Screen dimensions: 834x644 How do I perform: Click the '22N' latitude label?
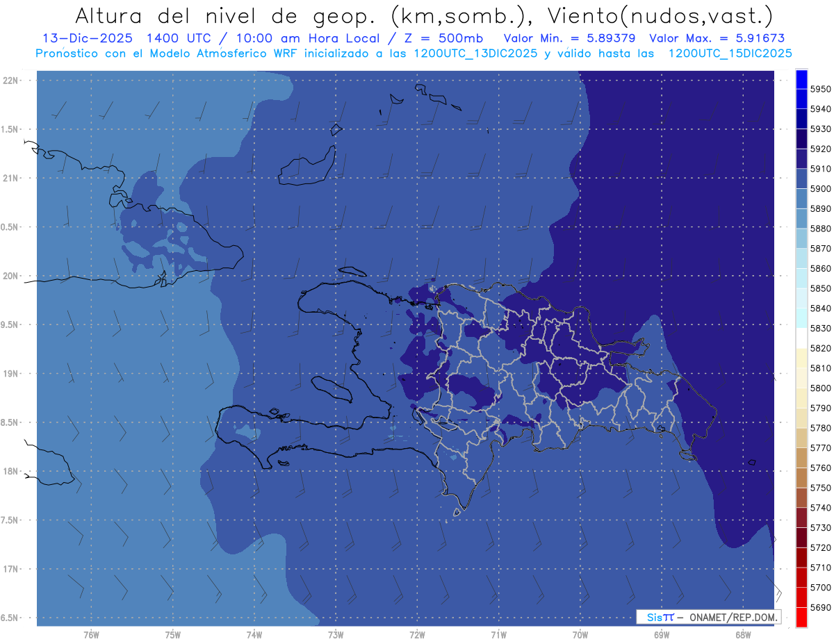(x=10, y=80)
